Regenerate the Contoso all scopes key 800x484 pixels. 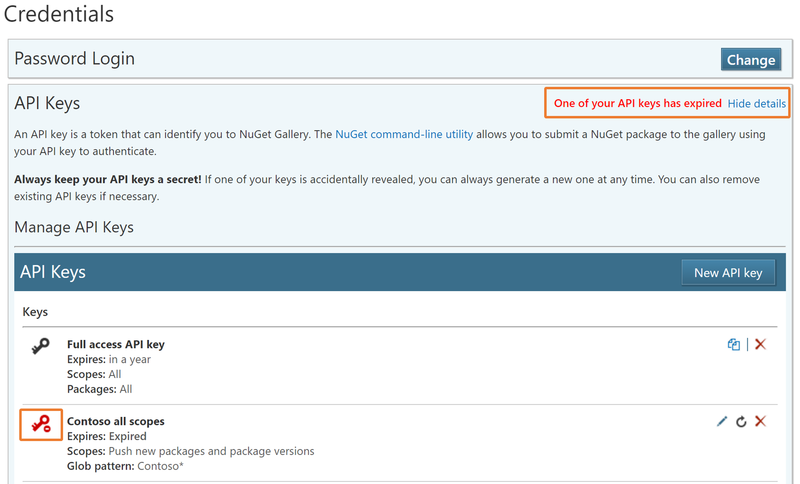(741, 422)
